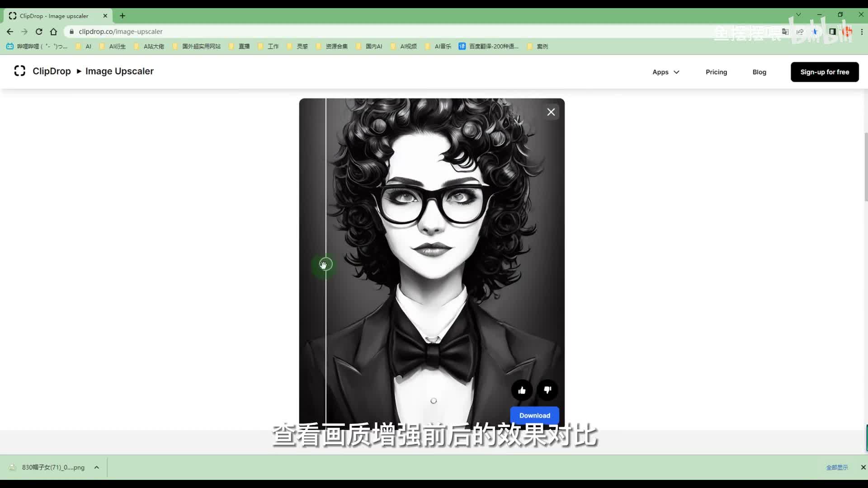Click the share page icon in address bar

point(800,32)
